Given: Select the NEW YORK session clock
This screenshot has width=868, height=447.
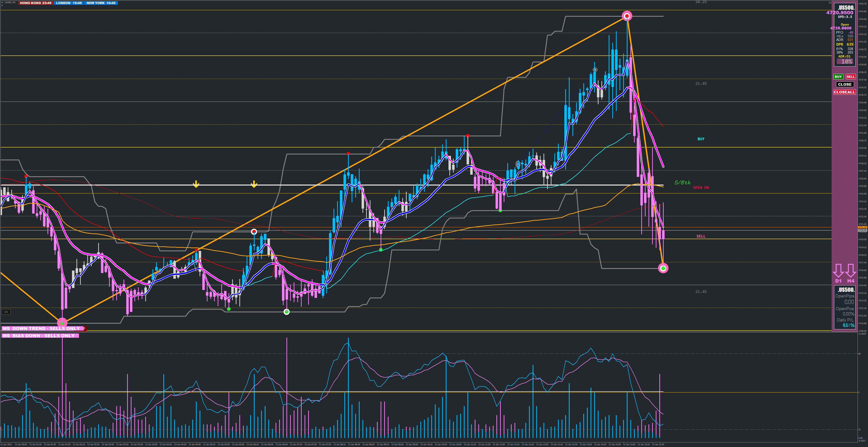Looking at the screenshot, I should [101, 3].
